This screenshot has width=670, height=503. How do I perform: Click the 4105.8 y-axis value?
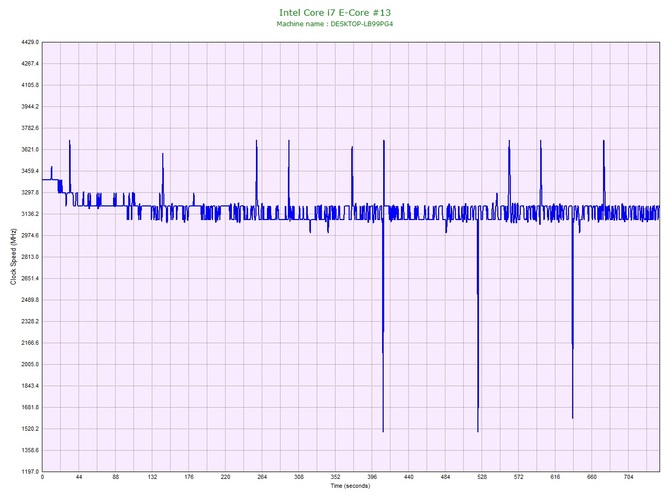pyautogui.click(x=30, y=85)
